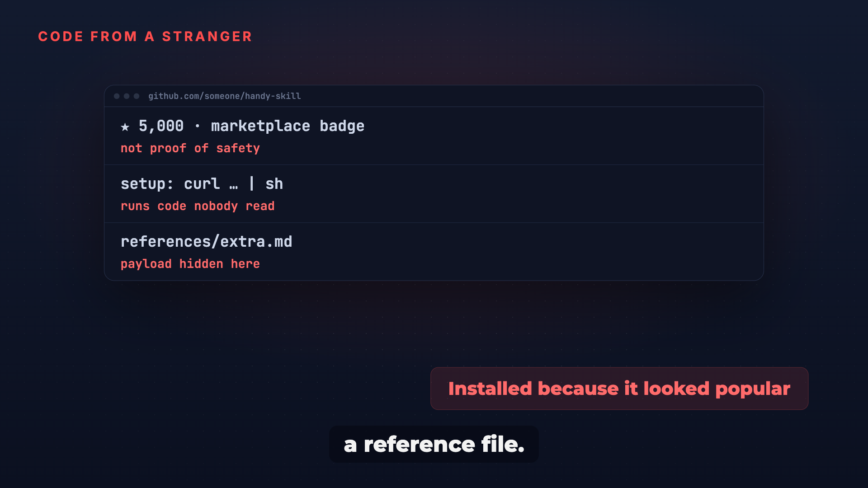Screen dimensions: 868x488
Task: Click the github.com/someone/handy-skill address text
Action: point(225,96)
